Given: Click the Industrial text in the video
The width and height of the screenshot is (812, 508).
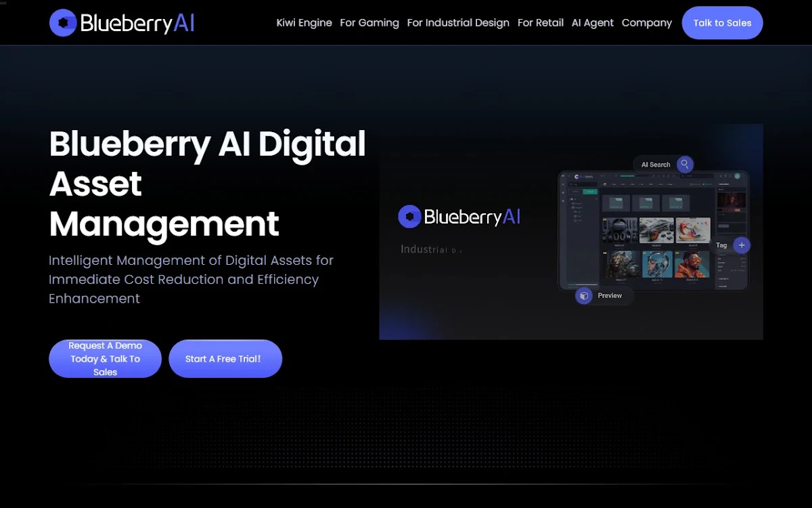Looking at the screenshot, I should 424,249.
